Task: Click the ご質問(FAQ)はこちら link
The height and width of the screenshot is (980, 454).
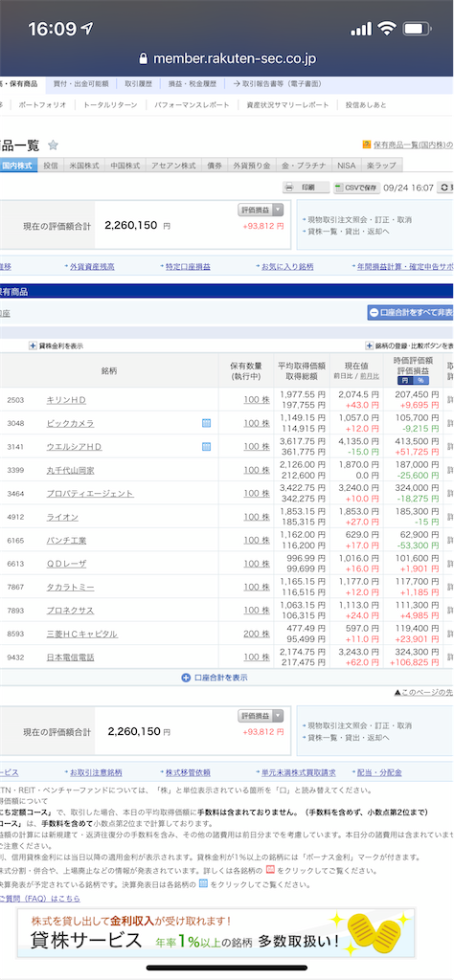Action: click(40, 899)
